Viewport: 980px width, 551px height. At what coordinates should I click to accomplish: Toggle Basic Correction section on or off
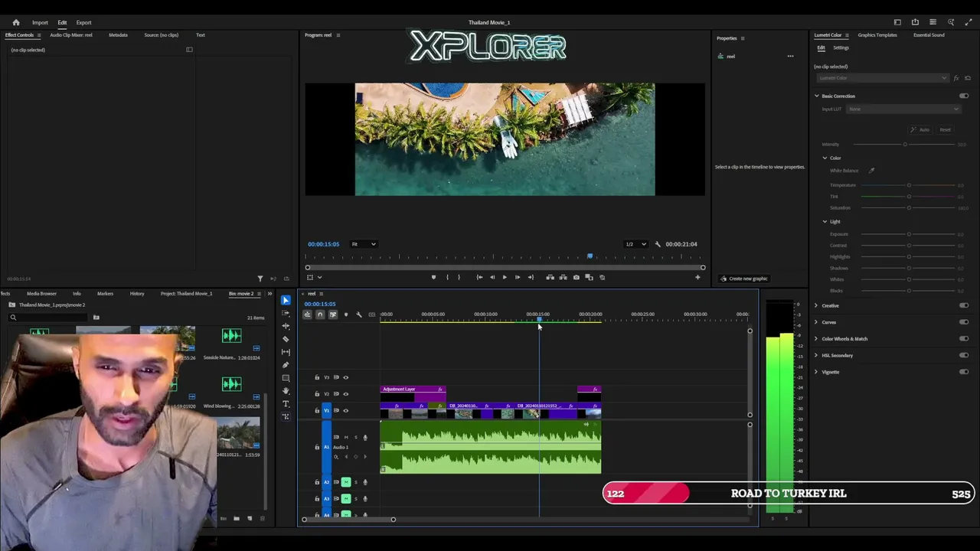(x=964, y=96)
